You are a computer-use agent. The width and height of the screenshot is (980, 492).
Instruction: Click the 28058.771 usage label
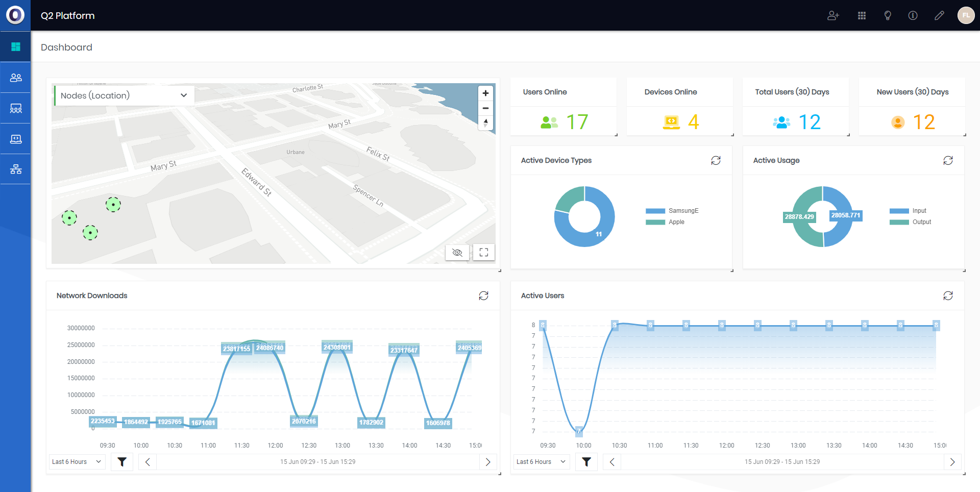tap(846, 215)
